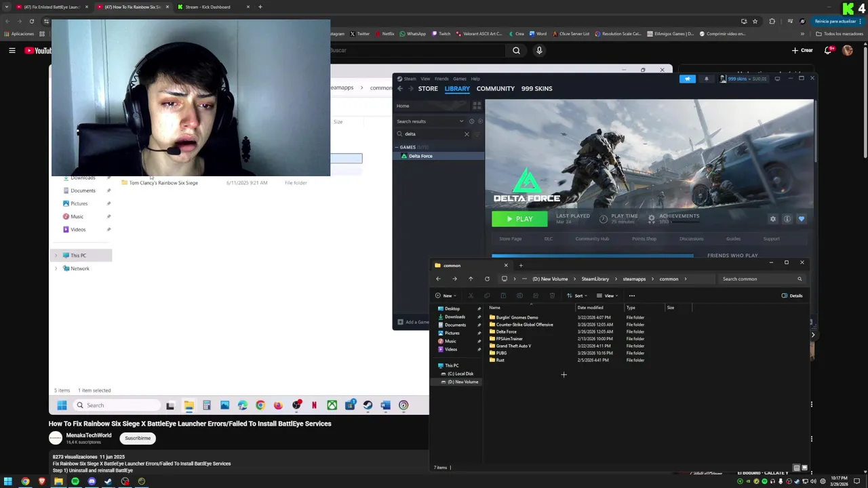
Task: Click Explorer back arrow in common window
Action: pos(438,279)
